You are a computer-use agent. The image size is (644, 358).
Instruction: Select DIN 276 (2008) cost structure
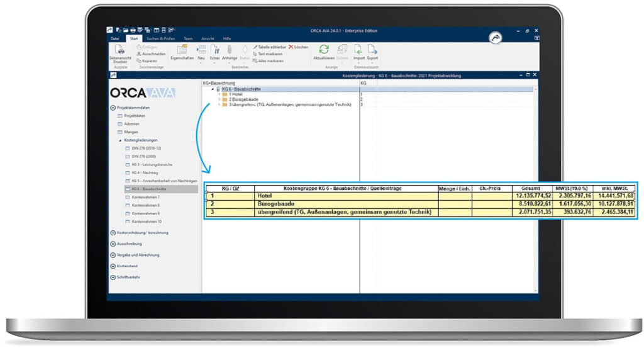click(x=143, y=156)
